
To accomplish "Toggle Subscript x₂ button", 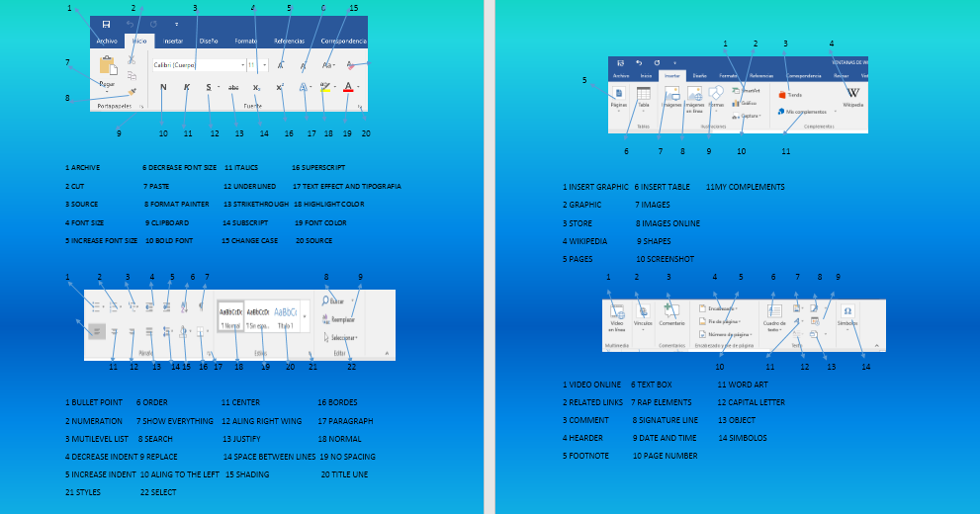I will coord(256,87).
